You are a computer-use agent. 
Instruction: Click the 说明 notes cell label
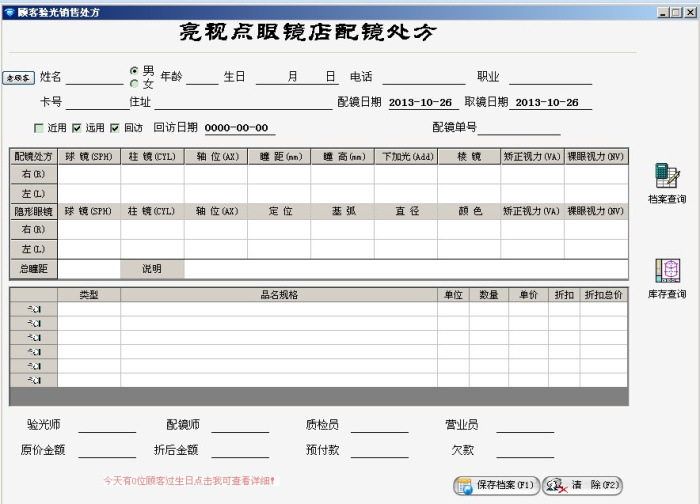click(152, 269)
